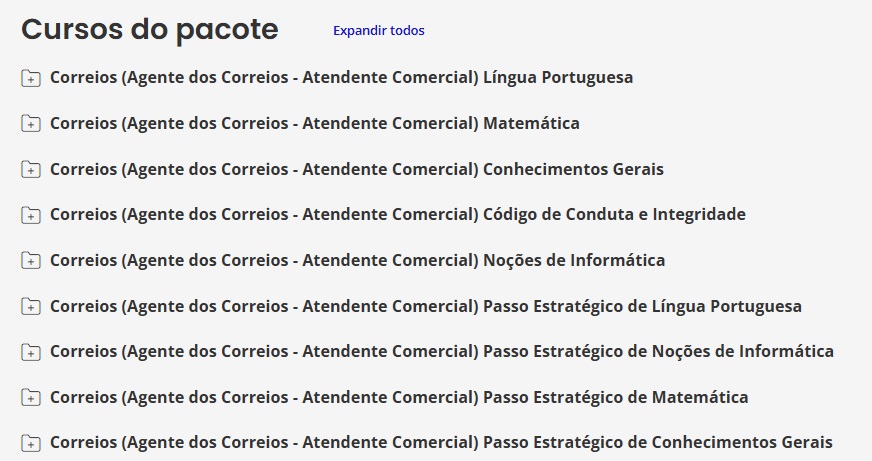The width and height of the screenshot is (872, 461).
Task: Open Passo Estratégico de Matemática course title
Action: 399,398
